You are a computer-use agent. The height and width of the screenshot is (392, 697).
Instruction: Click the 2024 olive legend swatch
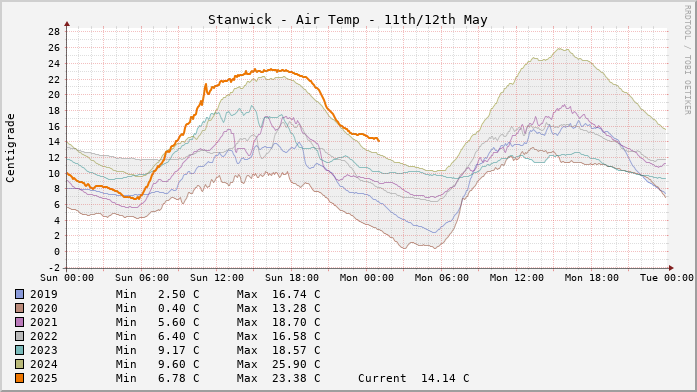coord(20,364)
